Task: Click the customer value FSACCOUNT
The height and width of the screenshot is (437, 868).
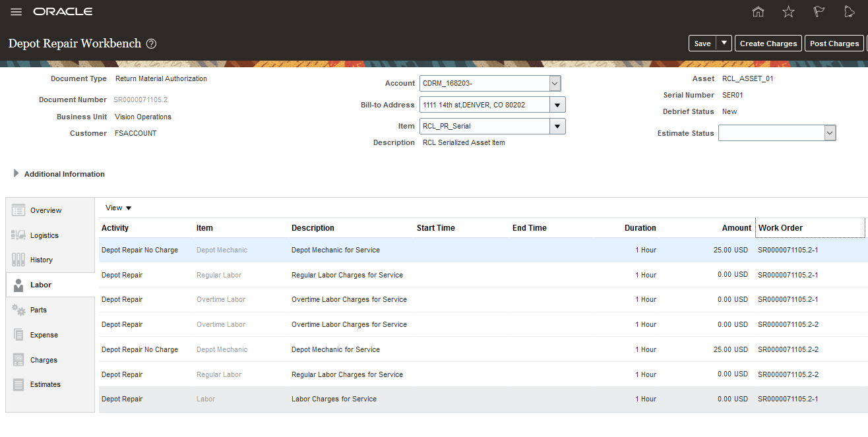Action: click(136, 133)
